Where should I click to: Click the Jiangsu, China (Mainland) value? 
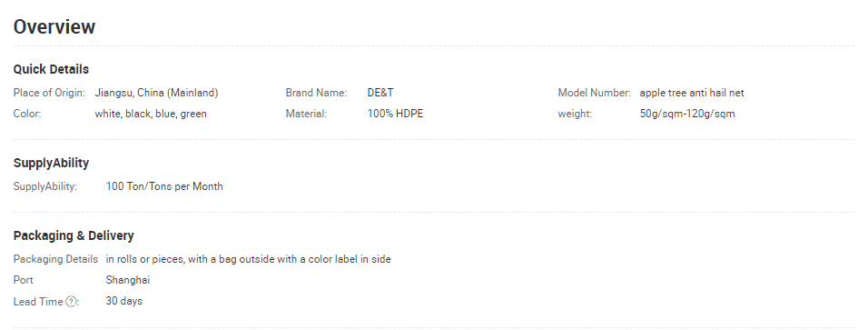coord(157,93)
